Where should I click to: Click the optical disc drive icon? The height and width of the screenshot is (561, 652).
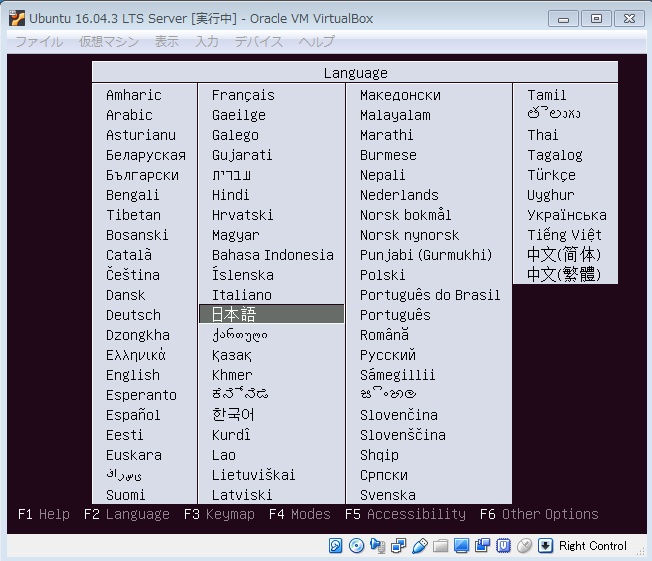coord(357,546)
